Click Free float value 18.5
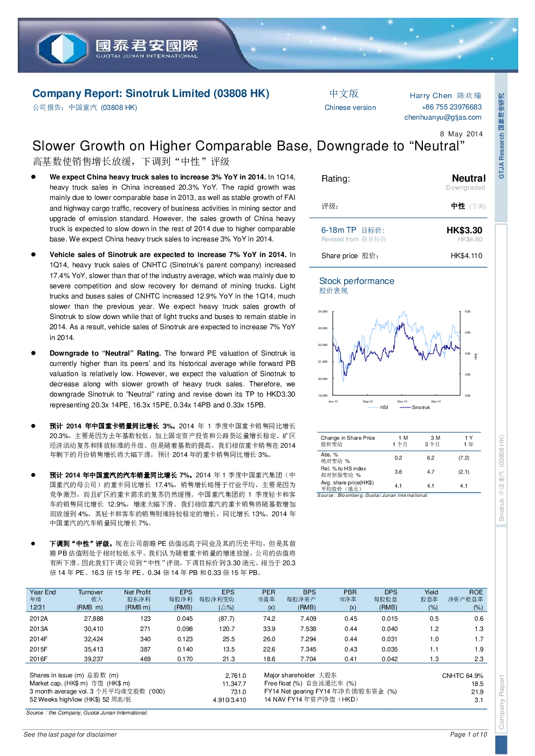 (x=477, y=683)
